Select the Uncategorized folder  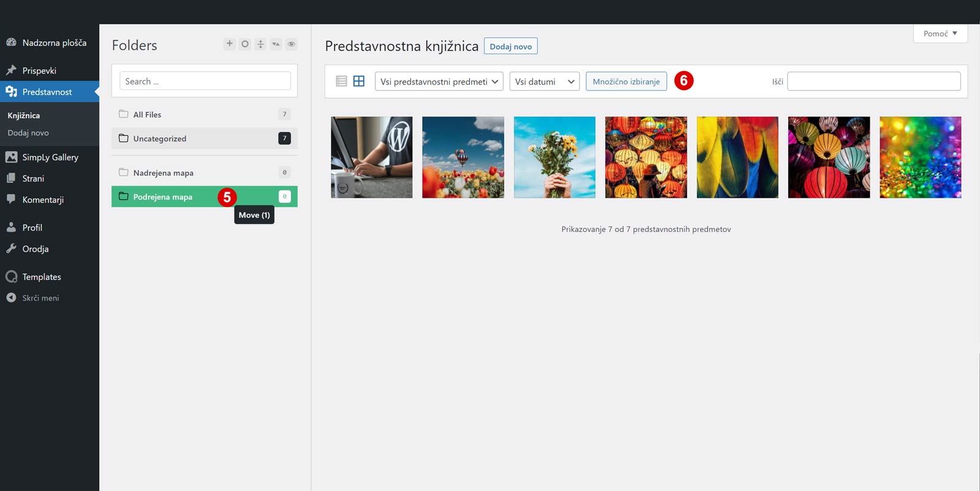(x=205, y=138)
